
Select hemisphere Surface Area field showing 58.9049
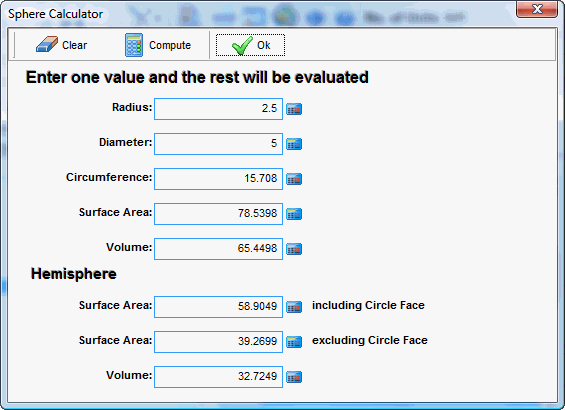(218, 307)
